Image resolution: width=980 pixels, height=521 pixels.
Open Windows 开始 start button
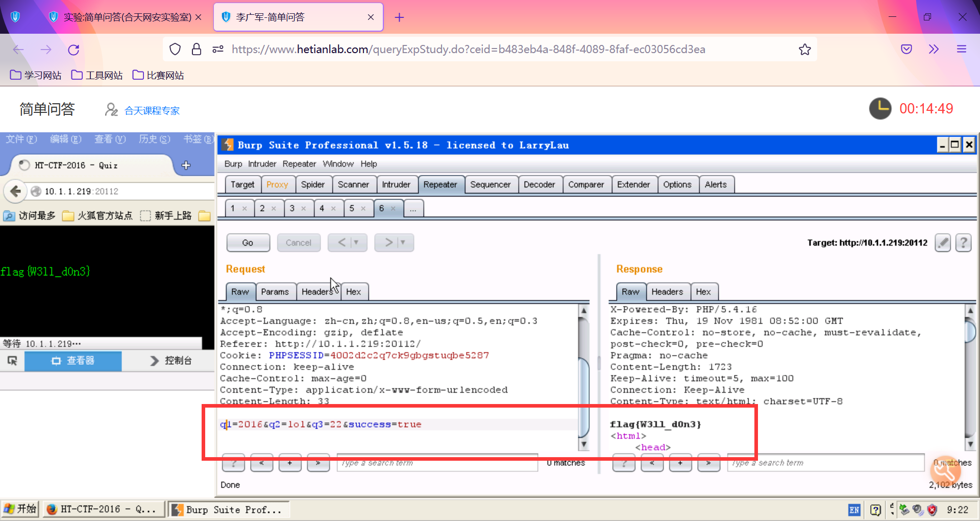click(x=20, y=509)
